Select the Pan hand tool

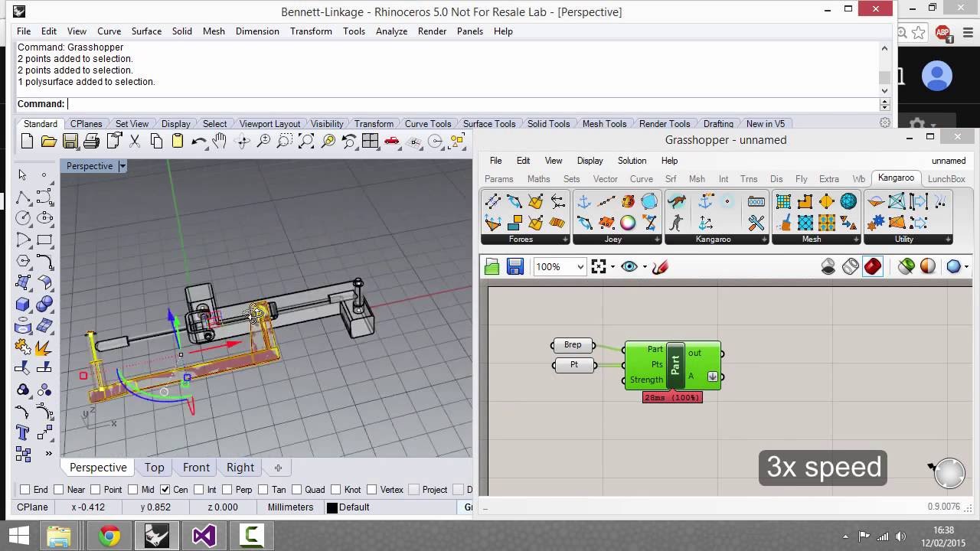pos(220,141)
